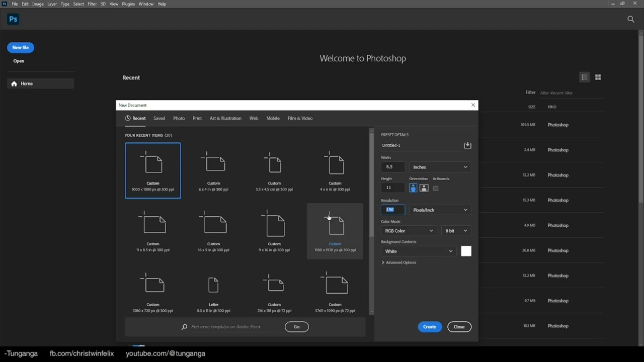Click the Photoshop Ps logo icon

[x=13, y=19]
